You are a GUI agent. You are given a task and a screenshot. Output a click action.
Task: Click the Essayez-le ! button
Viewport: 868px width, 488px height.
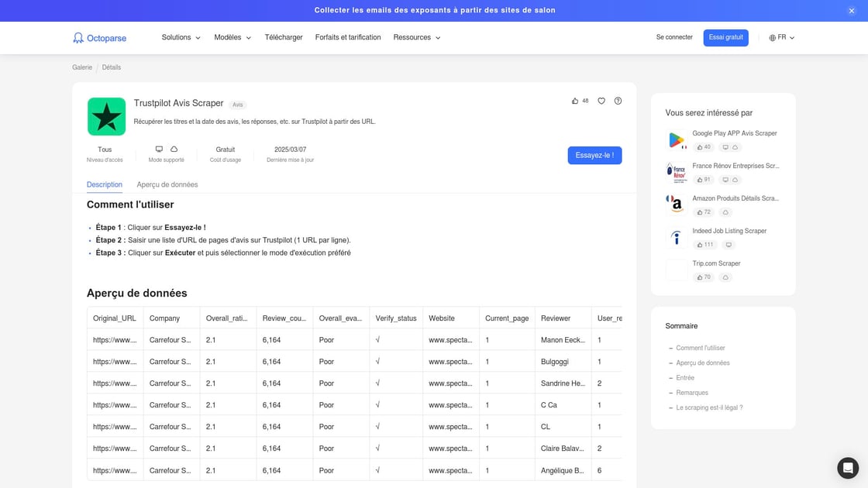pyautogui.click(x=594, y=156)
